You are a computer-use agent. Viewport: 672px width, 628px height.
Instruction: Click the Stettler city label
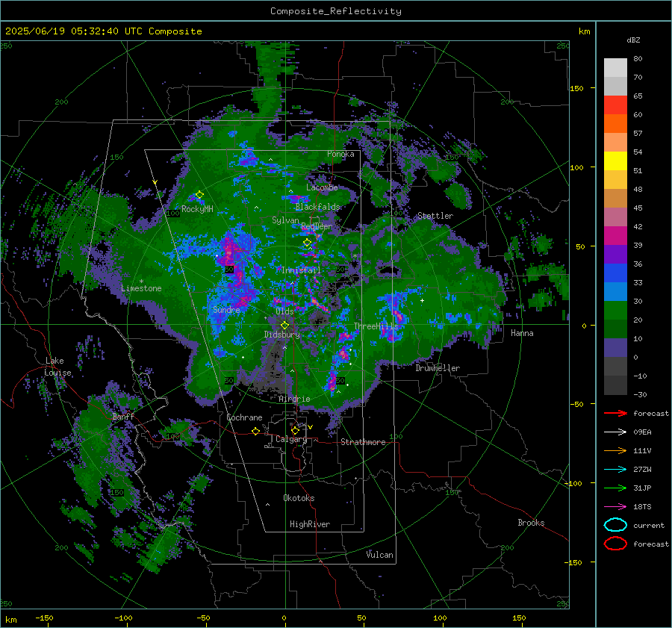pos(435,216)
